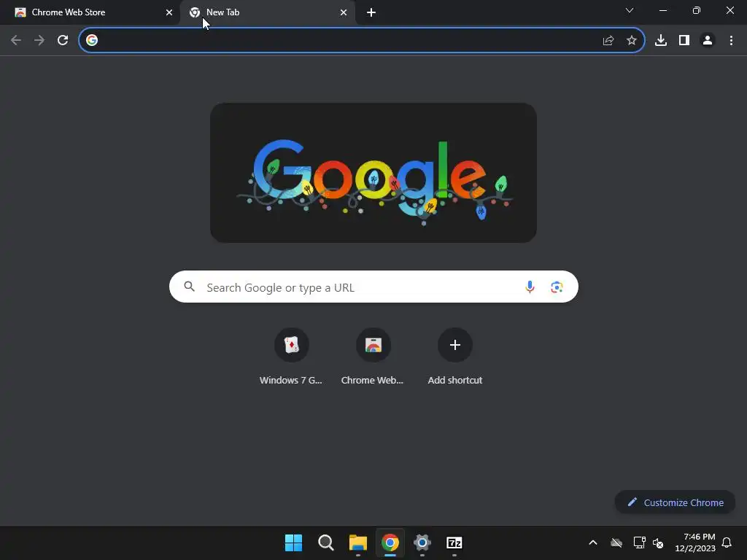
Task: Add a new shortcut tile
Action: (455, 357)
